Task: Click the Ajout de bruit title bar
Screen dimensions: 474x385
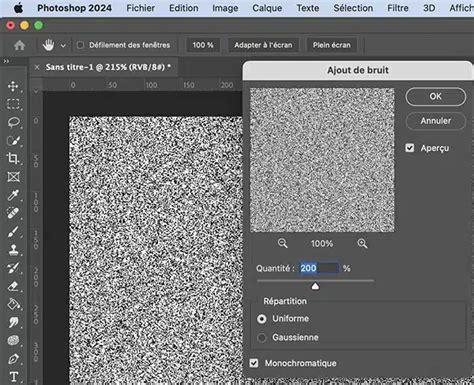Action: tap(358, 70)
